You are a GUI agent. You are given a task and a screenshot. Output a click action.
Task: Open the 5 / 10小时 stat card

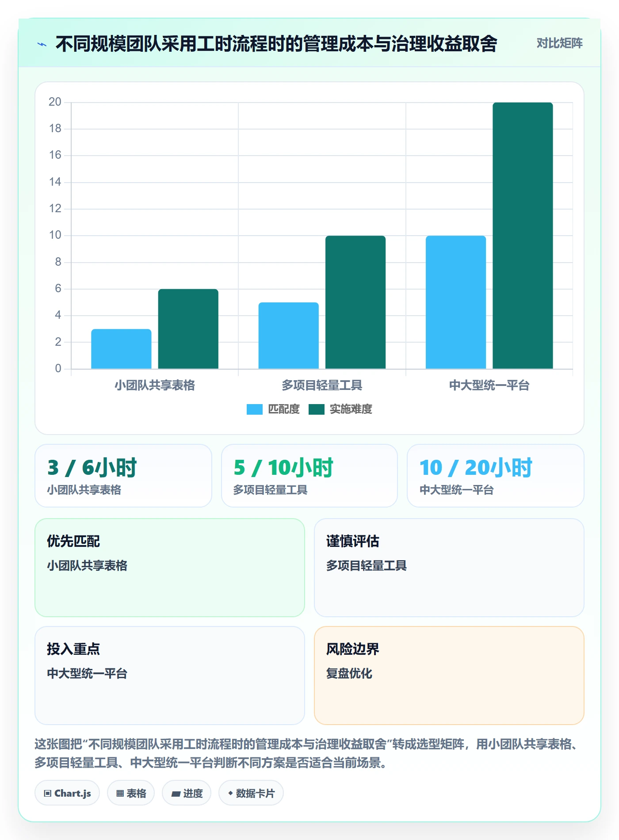coord(309,476)
